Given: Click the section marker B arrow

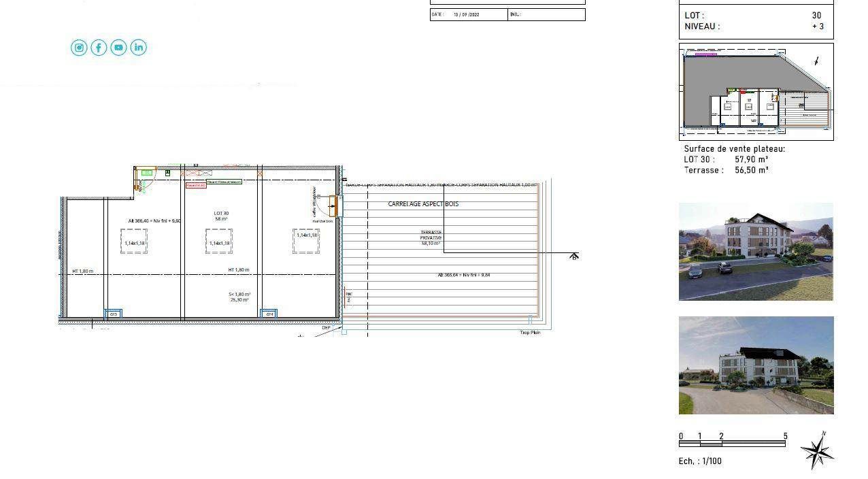Looking at the screenshot, I should coord(574,257).
